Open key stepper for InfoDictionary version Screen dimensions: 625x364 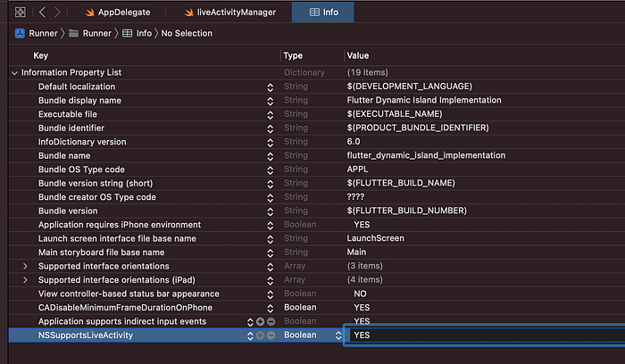(271, 143)
